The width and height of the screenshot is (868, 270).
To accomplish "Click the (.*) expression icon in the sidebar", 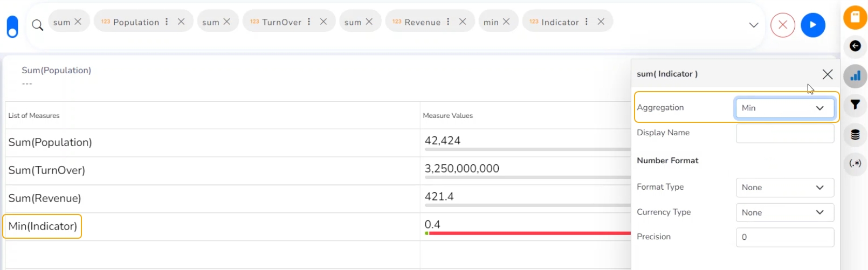I will (855, 163).
